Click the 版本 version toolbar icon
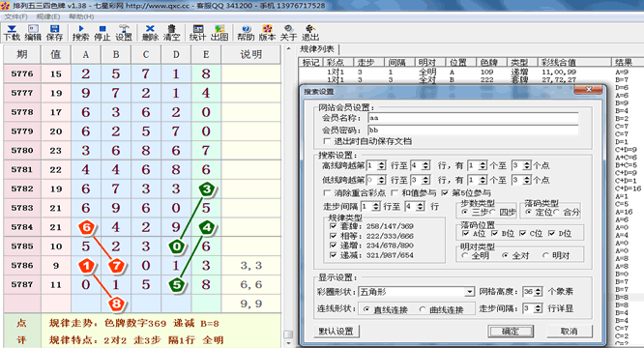Screen dimensions: 644x348 pyautogui.click(x=267, y=33)
